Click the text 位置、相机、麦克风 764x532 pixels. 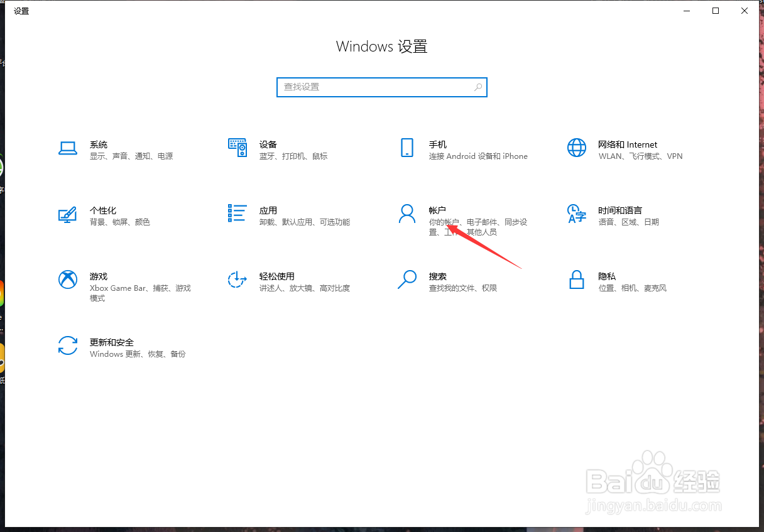point(633,288)
